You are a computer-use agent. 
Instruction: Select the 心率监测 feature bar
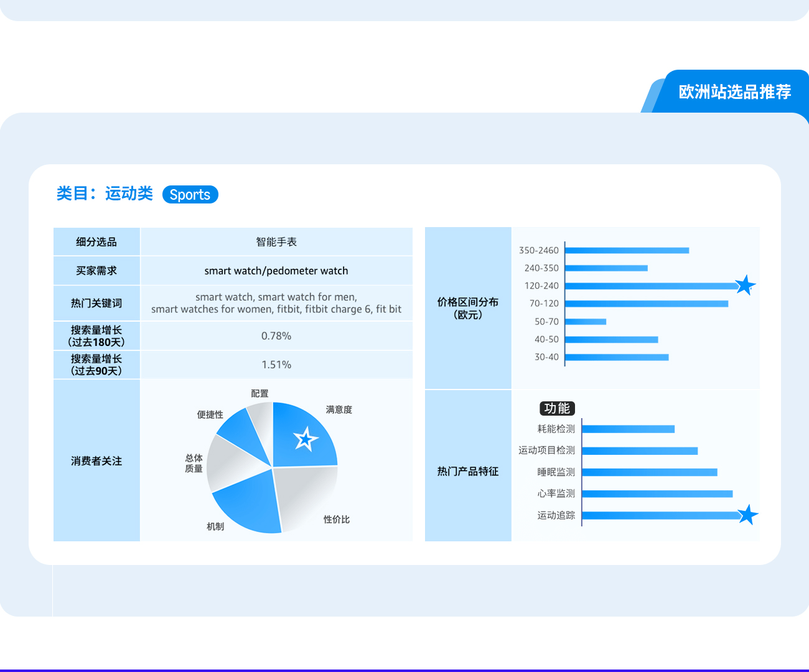657,493
